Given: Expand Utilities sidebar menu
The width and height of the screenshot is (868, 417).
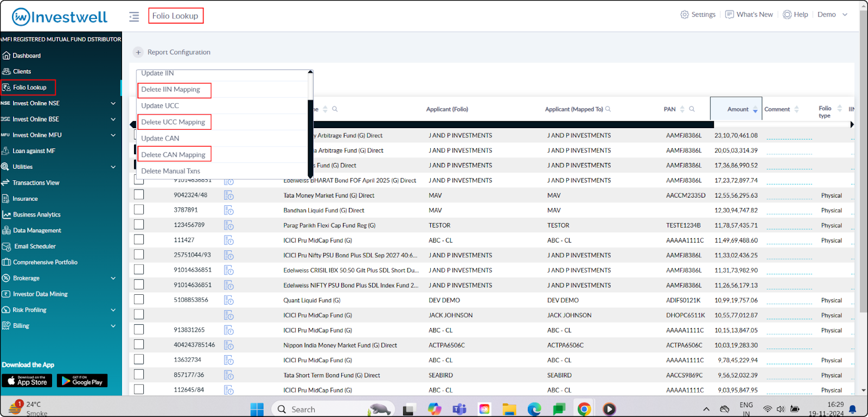Looking at the screenshot, I should point(113,167).
